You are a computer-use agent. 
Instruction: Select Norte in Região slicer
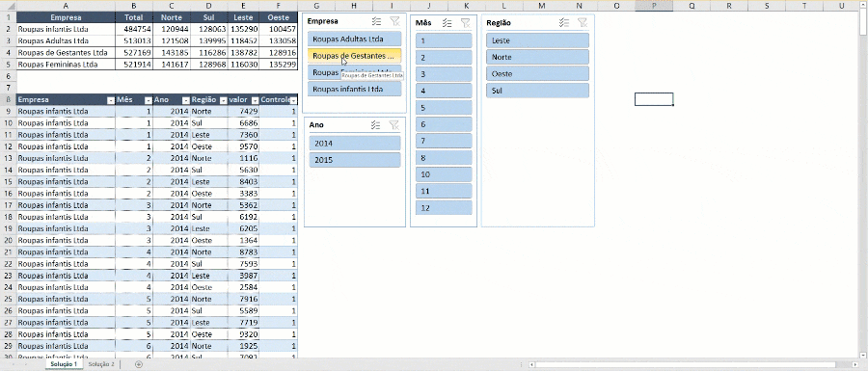pos(537,57)
